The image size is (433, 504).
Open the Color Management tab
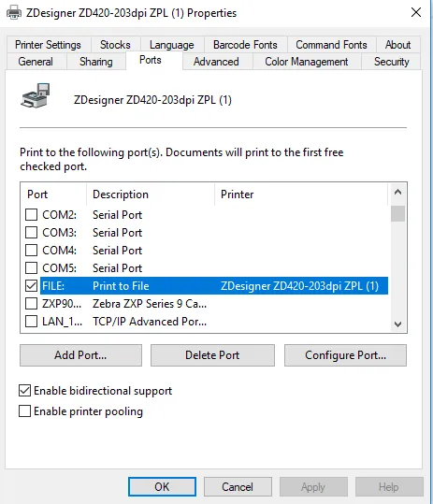coord(307,62)
